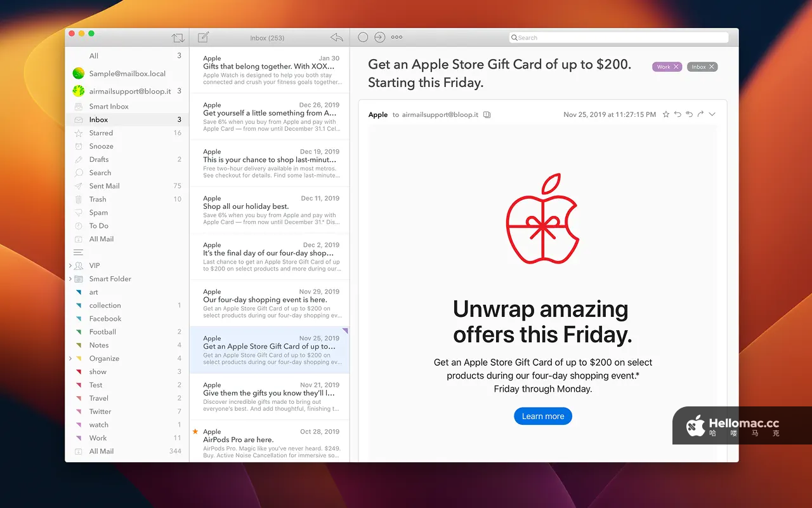
Task: Open the Snooze folder
Action: [127, 146]
